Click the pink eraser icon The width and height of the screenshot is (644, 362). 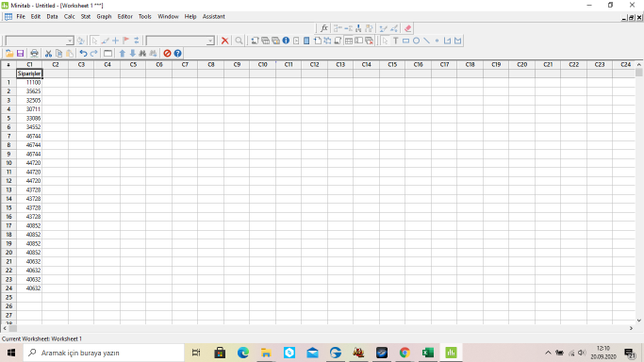(x=407, y=28)
